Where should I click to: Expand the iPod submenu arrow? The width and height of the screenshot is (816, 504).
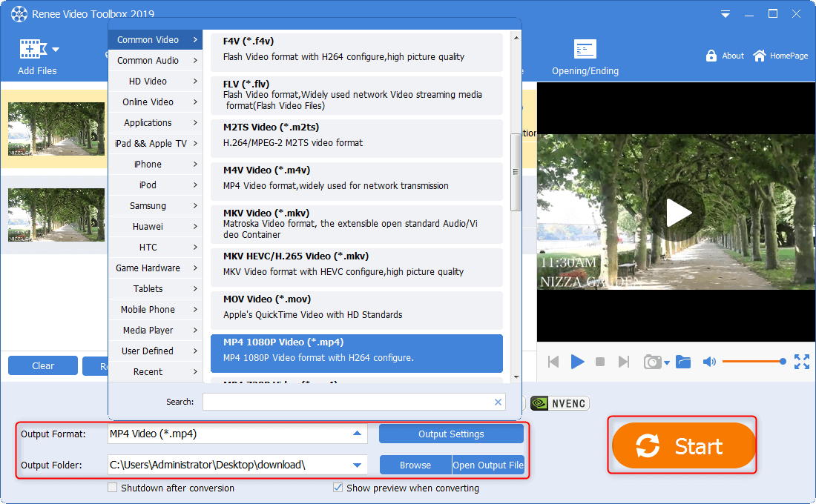(x=195, y=185)
